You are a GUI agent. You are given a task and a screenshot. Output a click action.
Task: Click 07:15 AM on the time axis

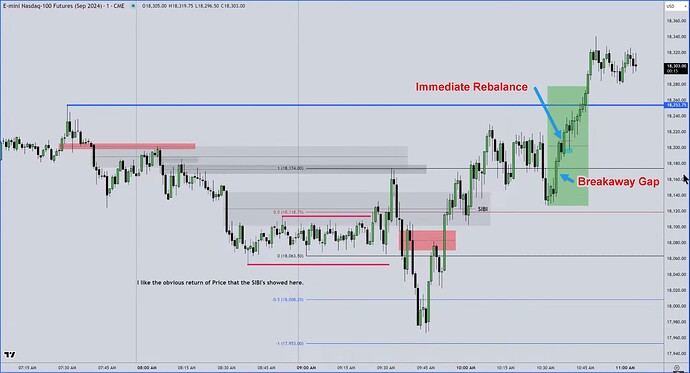27,367
